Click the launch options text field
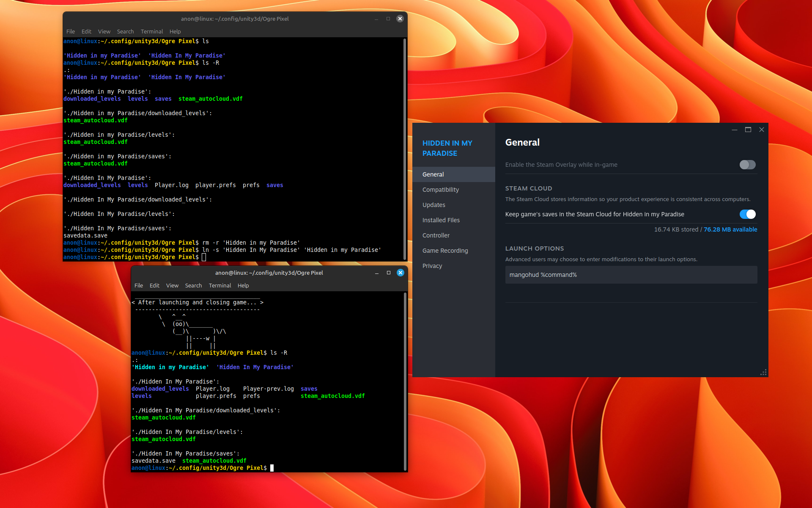The width and height of the screenshot is (812, 508). pos(631,275)
